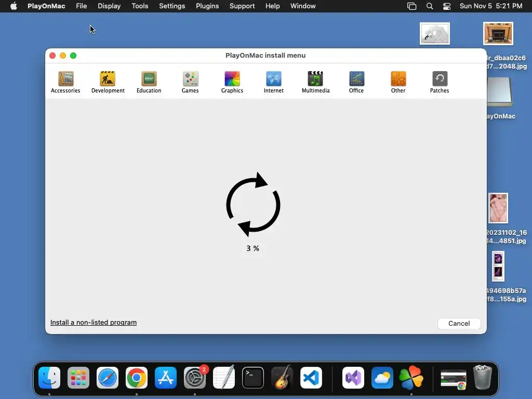Open the Tools menu
Viewport: 532px width, 399px height.
(140, 6)
